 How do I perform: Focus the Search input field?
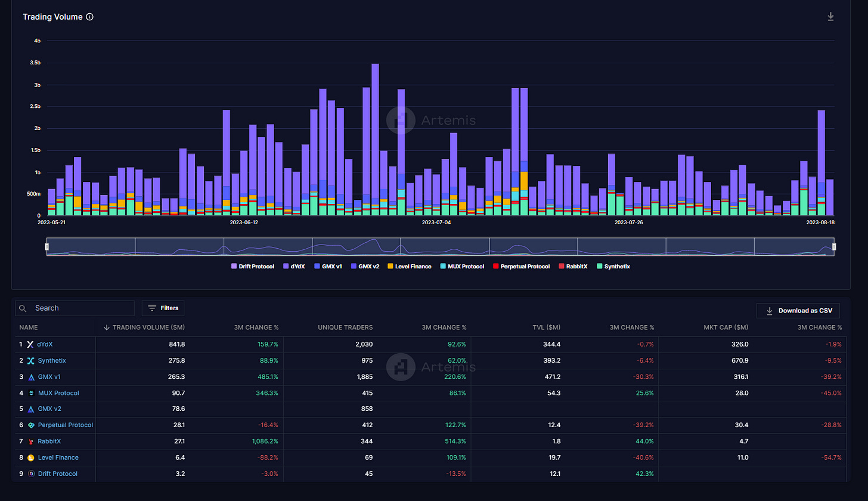point(75,308)
